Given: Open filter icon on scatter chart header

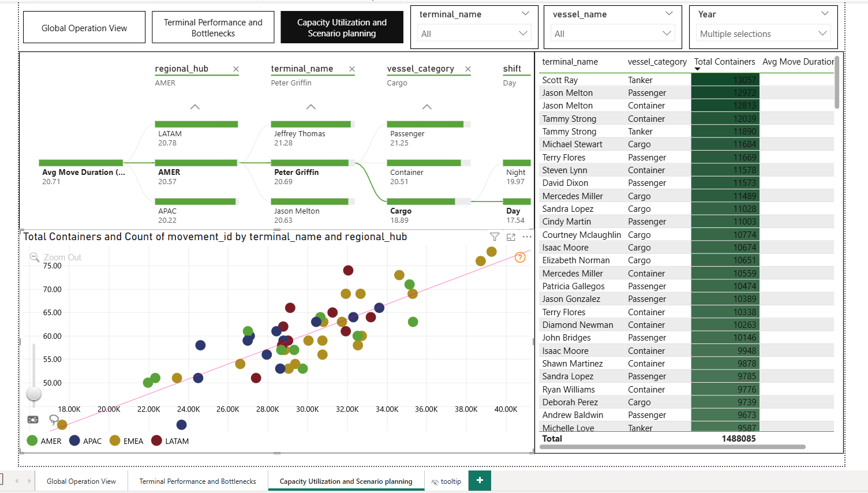Looking at the screenshot, I should 495,237.
